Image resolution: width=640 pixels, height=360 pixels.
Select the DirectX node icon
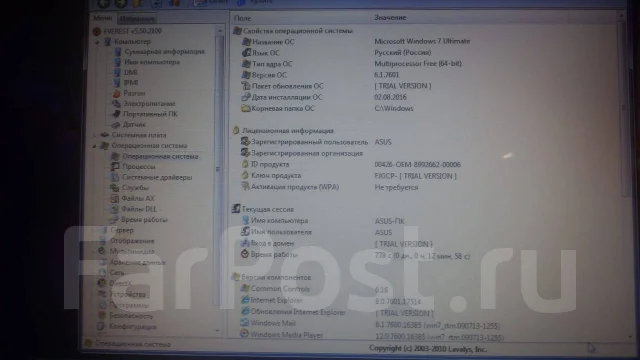click(x=102, y=283)
